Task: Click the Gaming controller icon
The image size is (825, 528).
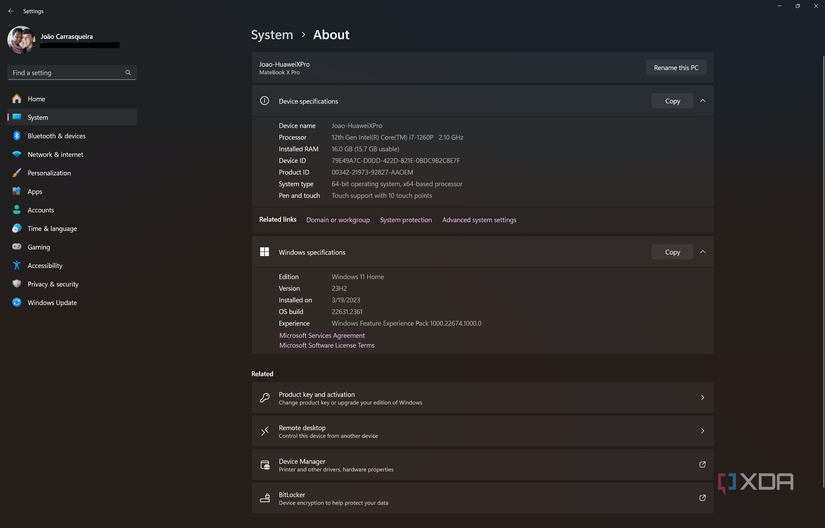Action: (x=17, y=247)
